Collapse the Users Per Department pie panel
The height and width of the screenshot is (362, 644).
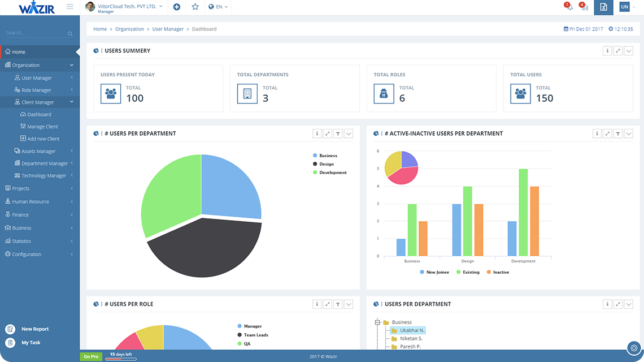tap(349, 133)
